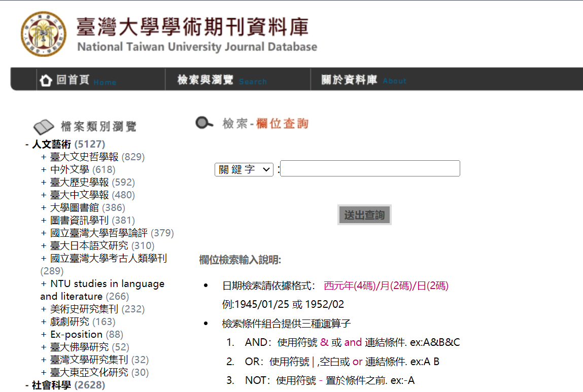Expand the 中外文學 (618) journal
Screen dimensions: 583x392
click(78, 169)
